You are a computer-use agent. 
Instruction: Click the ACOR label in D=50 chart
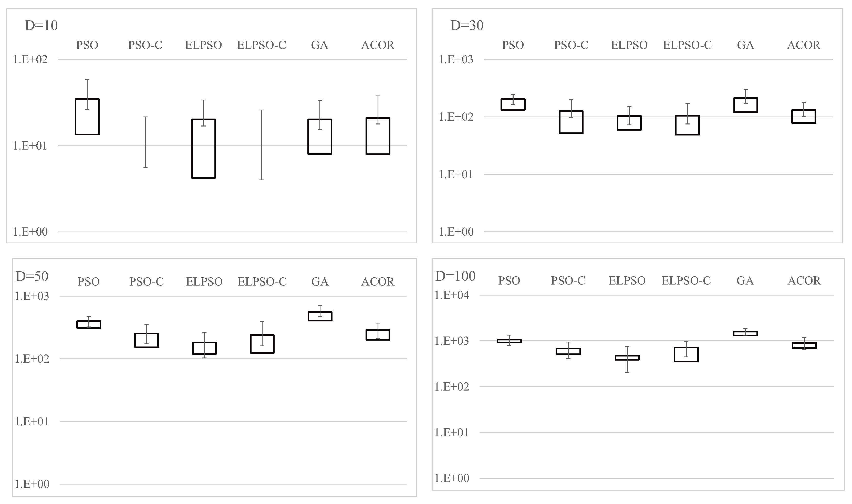click(x=377, y=281)
